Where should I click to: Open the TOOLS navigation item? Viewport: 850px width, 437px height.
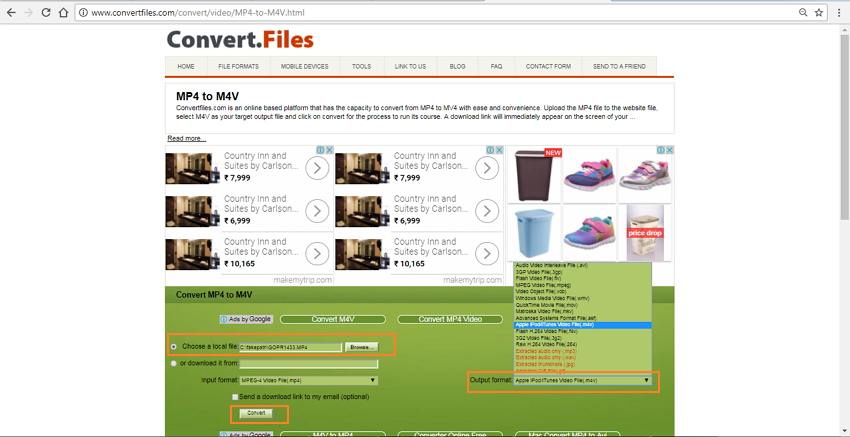362,66
